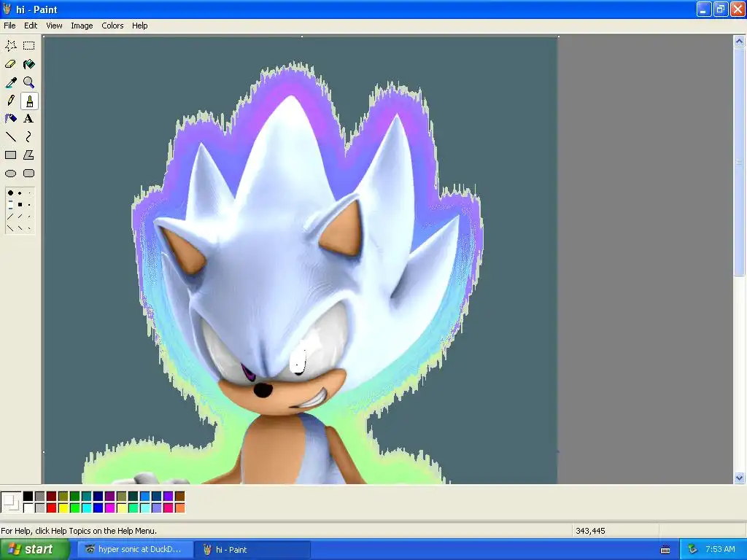Pick the black color swatch
The height and width of the screenshot is (560, 747).
28,497
